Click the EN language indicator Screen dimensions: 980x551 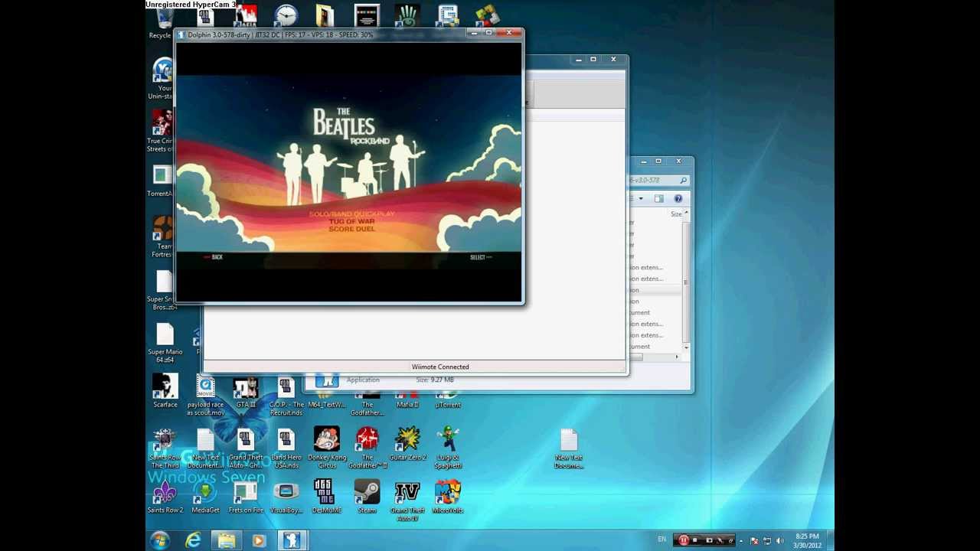(662, 540)
